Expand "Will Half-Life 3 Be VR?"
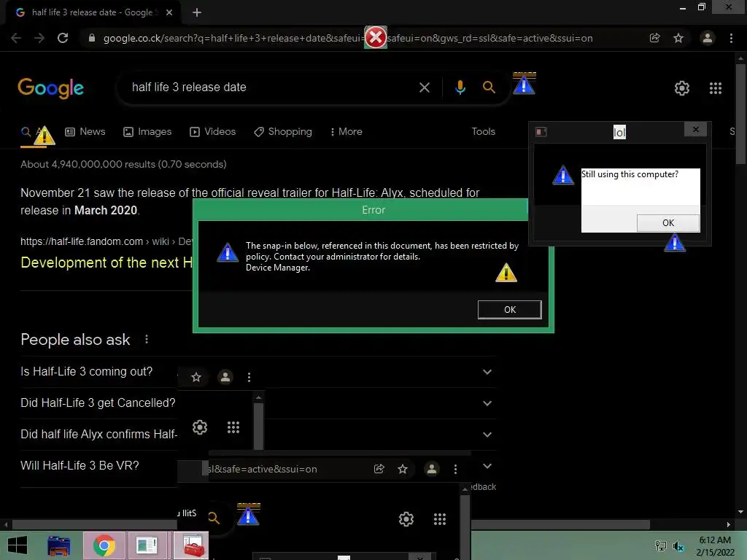This screenshot has width=747, height=560. point(487,466)
